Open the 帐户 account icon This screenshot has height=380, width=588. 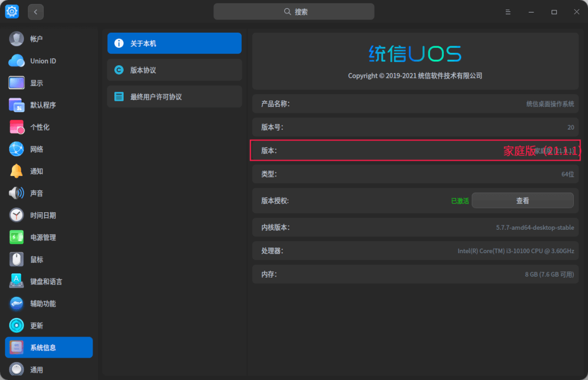pyautogui.click(x=16, y=39)
